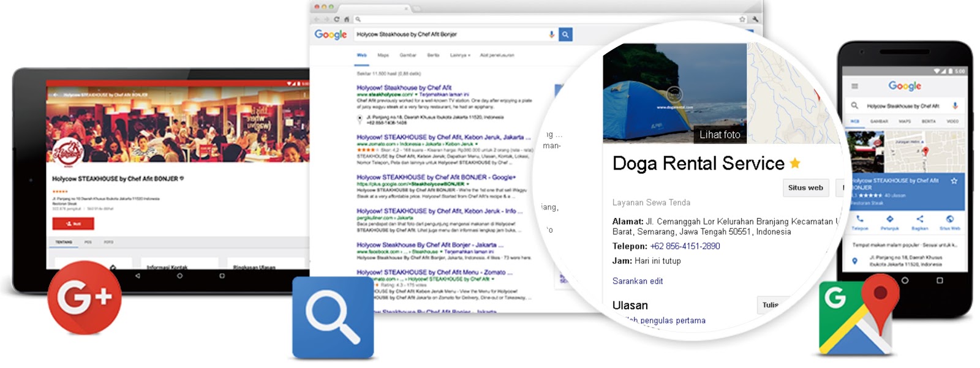The width and height of the screenshot is (980, 368).
Task: Tap phone Android home button
Action: tap(905, 280)
